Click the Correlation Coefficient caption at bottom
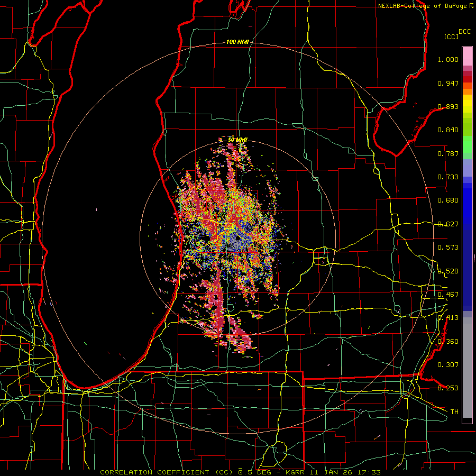The height and width of the screenshot is (476, 476). pos(240,472)
